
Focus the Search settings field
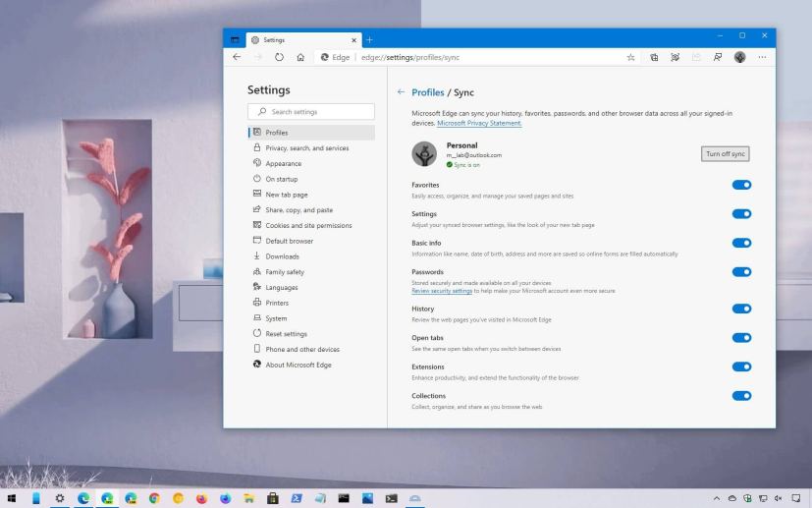tap(311, 111)
